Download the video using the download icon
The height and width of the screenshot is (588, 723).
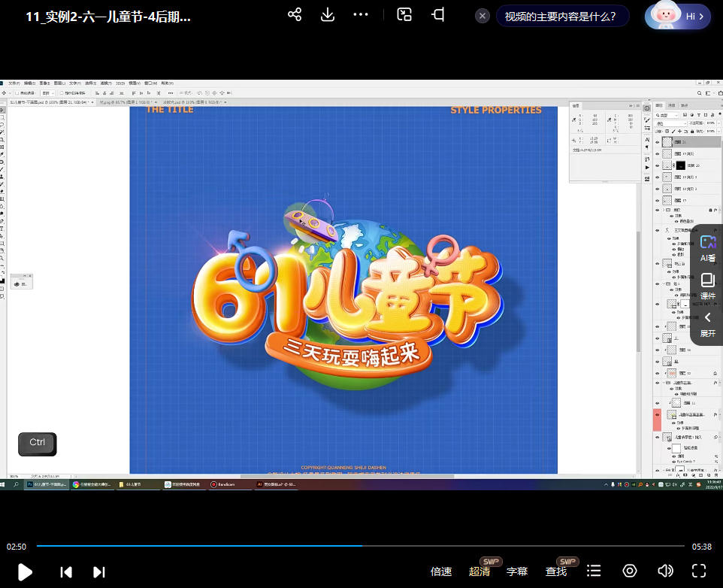(327, 15)
